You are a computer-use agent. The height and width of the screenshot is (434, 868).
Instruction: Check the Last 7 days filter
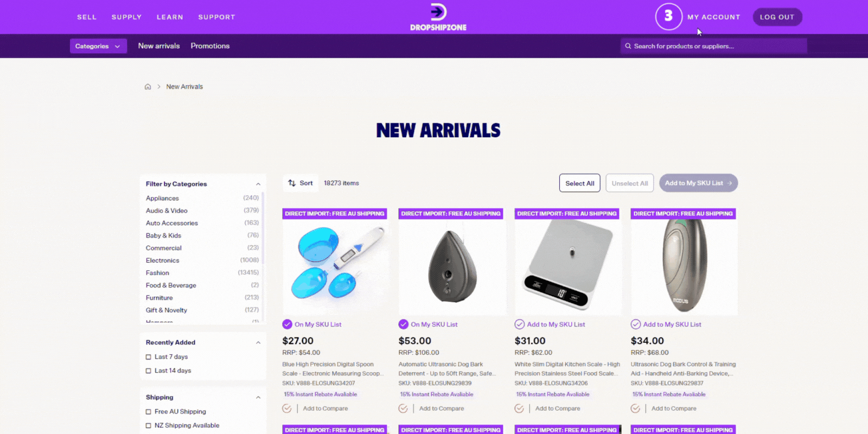tap(149, 357)
